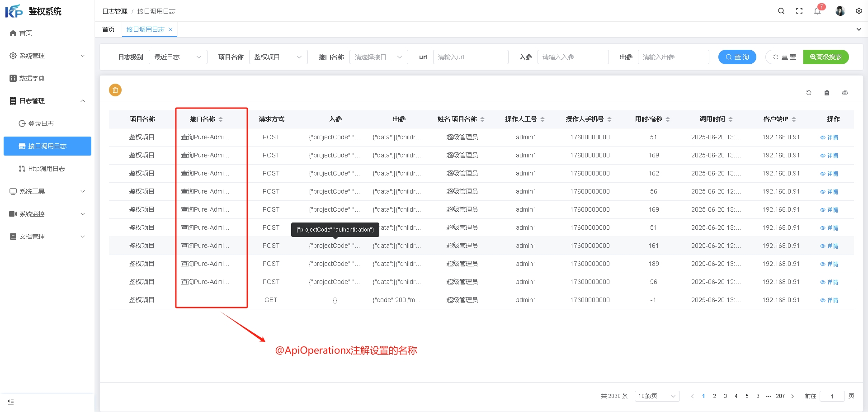Sort by 用时/毫秒 column

point(668,119)
